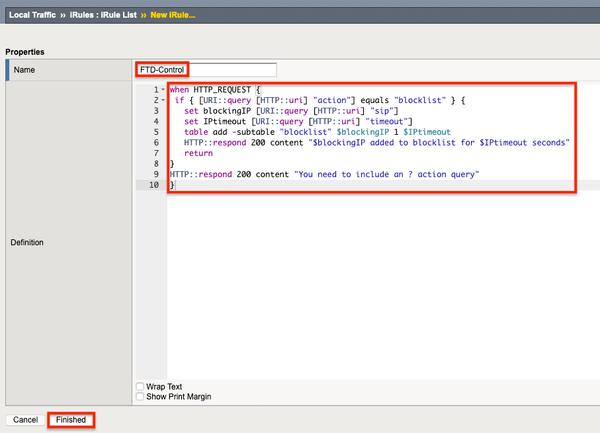Click line number 10 in the editor gutter
Screen dimensions: 600x433
pos(152,185)
